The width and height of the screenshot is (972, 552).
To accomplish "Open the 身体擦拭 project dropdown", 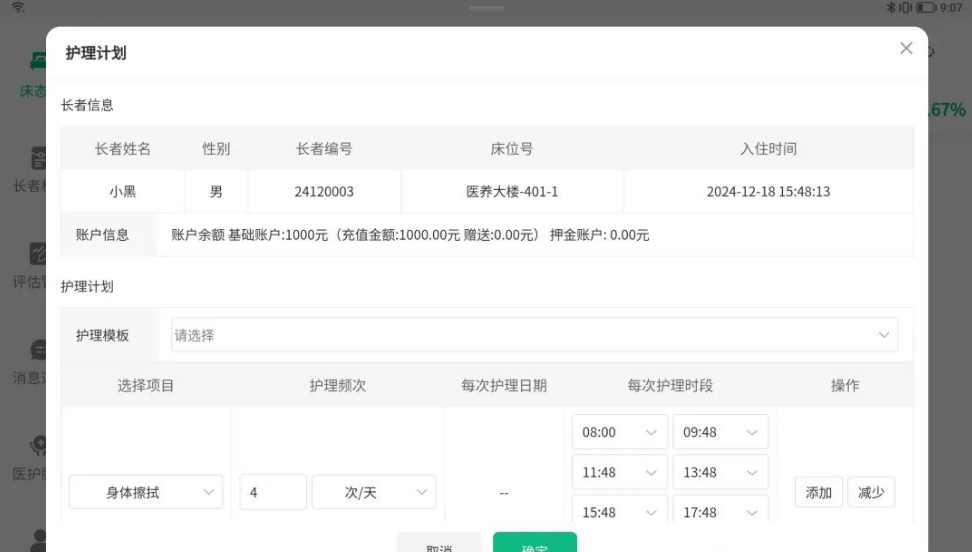I will point(146,493).
